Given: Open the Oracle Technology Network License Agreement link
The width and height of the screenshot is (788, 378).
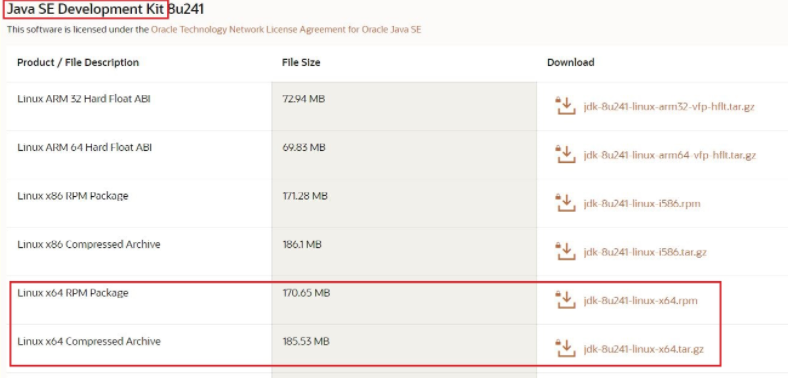Looking at the screenshot, I should (286, 30).
